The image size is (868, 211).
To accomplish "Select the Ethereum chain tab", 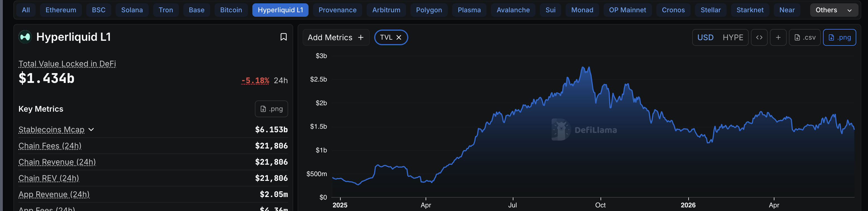I will (x=61, y=10).
